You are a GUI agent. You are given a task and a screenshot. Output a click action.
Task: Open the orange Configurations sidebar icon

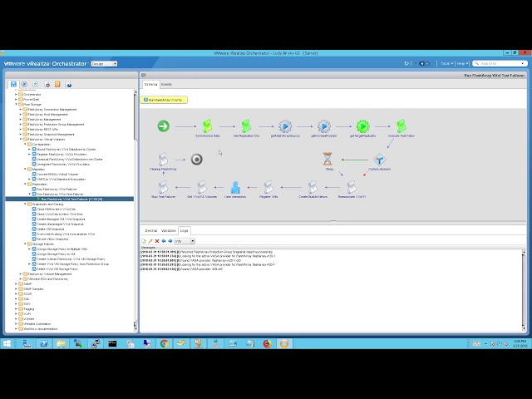tap(57, 84)
